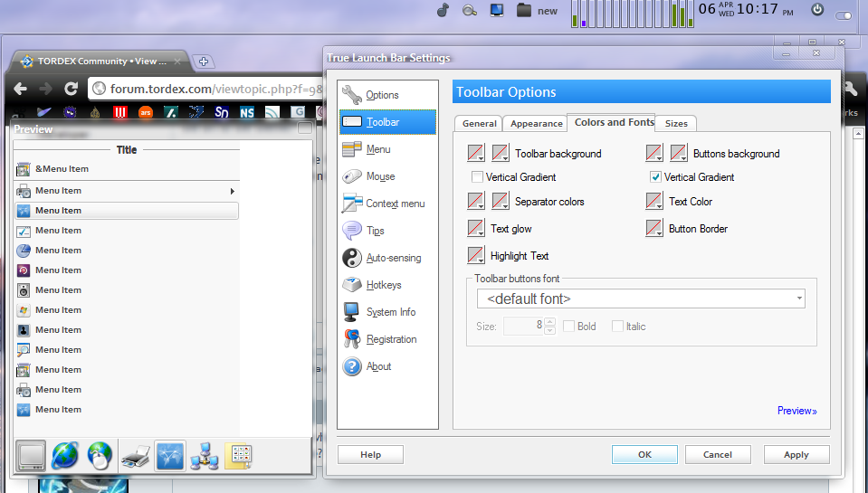The height and width of the screenshot is (493, 868).
Task: Increase font size with the stepper arrow
Action: point(549,322)
